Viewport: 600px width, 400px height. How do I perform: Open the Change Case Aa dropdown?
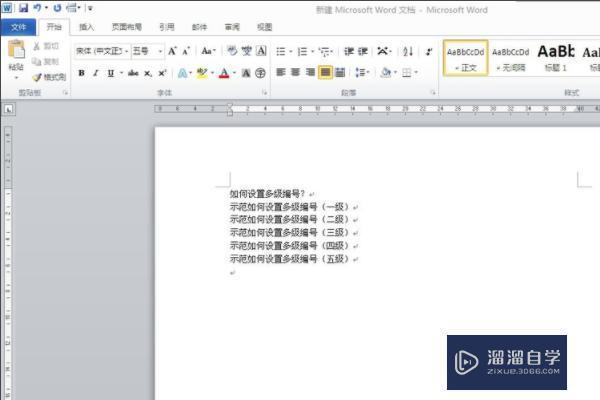pos(208,51)
